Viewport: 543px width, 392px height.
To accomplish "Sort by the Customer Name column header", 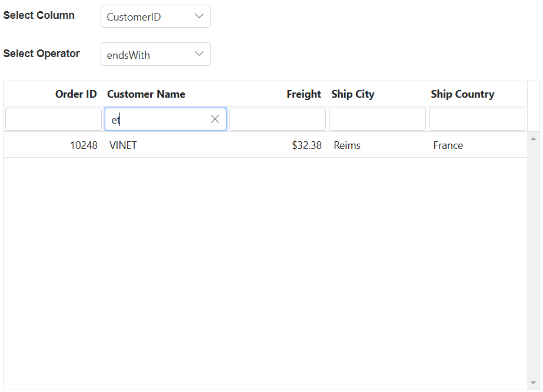I will (x=146, y=94).
